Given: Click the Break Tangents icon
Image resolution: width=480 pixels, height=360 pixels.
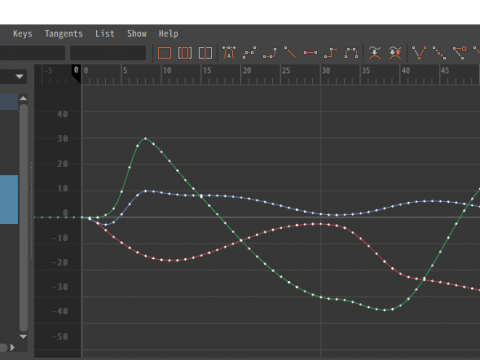Looking at the screenshot, I should (x=419, y=53).
